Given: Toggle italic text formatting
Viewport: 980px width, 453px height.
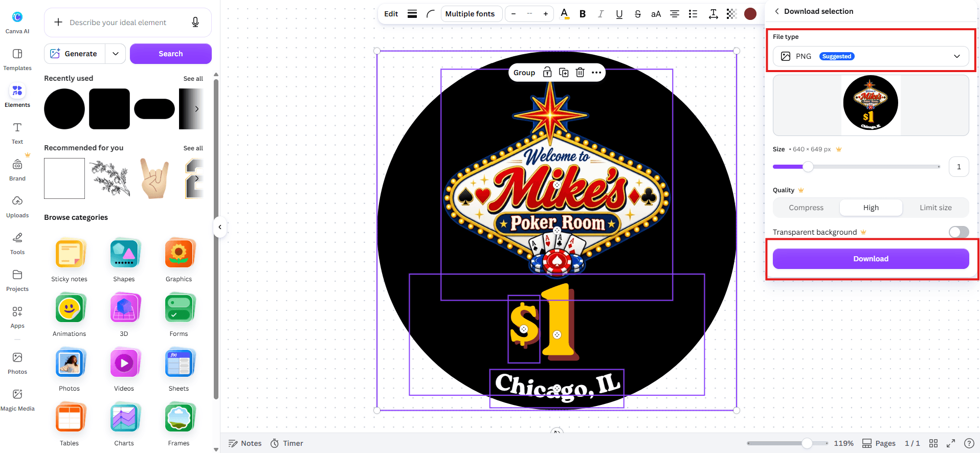Looking at the screenshot, I should [601, 14].
